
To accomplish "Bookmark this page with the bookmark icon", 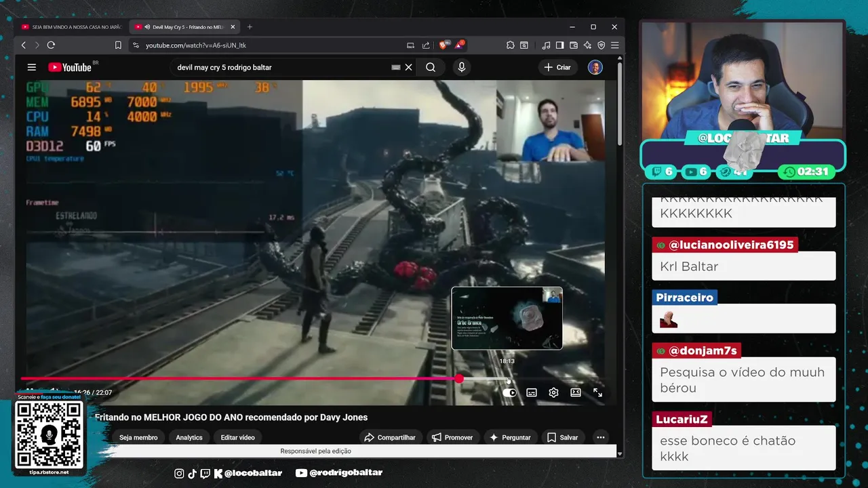I will [x=118, y=45].
